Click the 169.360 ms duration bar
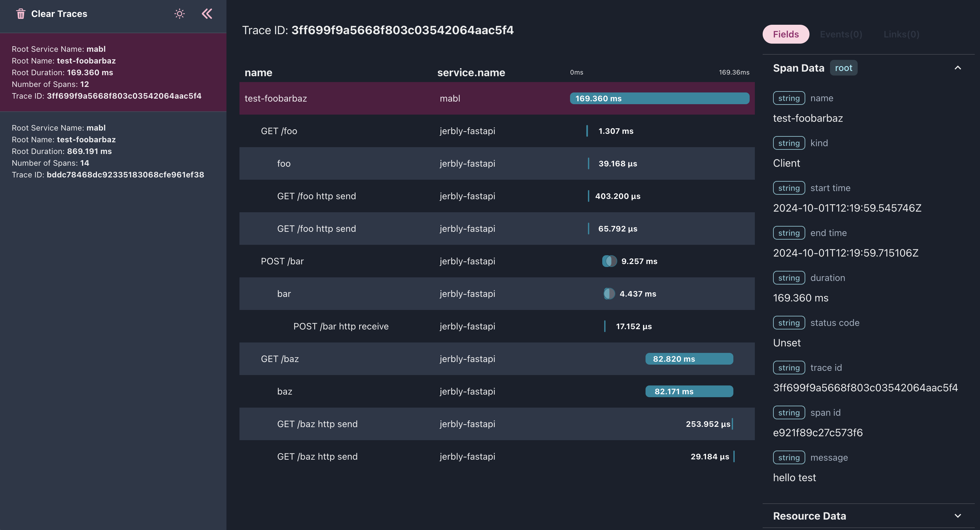Viewport: 980px width, 530px height. coord(659,99)
